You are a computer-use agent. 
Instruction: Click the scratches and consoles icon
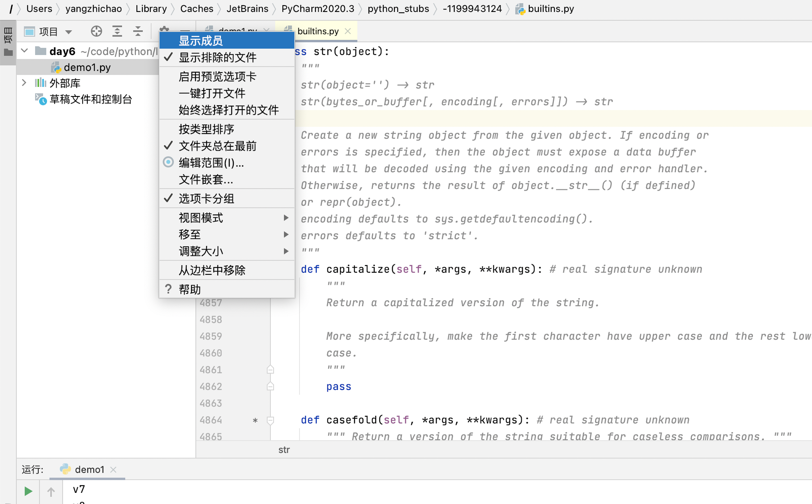coord(41,99)
